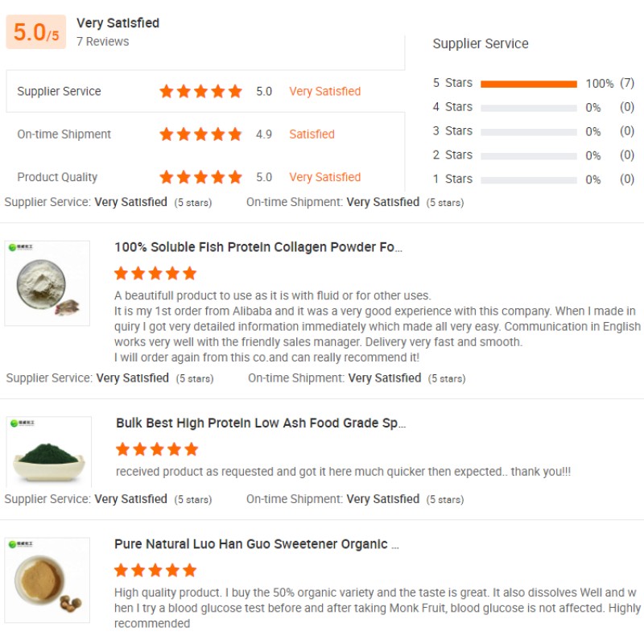Viewport: 644px width, 644px height.
Task: Click the Very Satisfied label for Supplier Service
Action: [x=324, y=91]
